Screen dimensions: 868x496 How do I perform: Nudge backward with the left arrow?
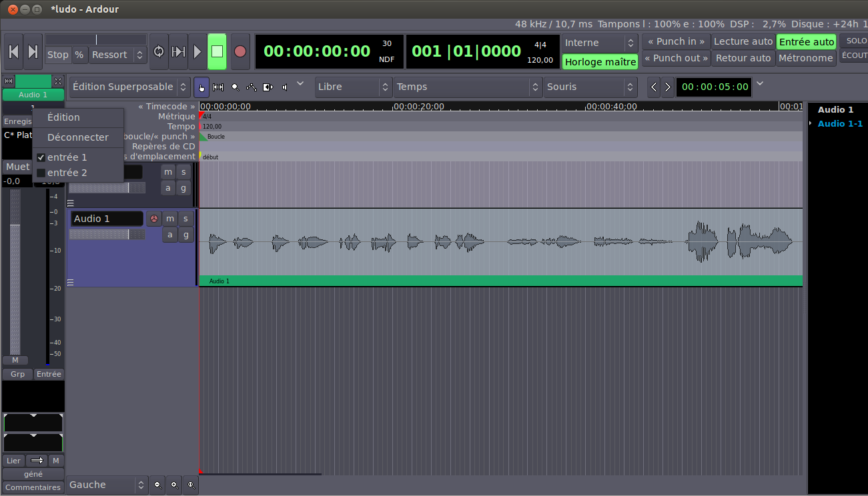point(655,87)
